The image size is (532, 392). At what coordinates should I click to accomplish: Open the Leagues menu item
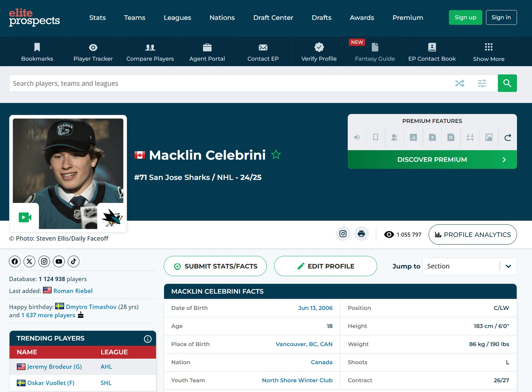177,17
